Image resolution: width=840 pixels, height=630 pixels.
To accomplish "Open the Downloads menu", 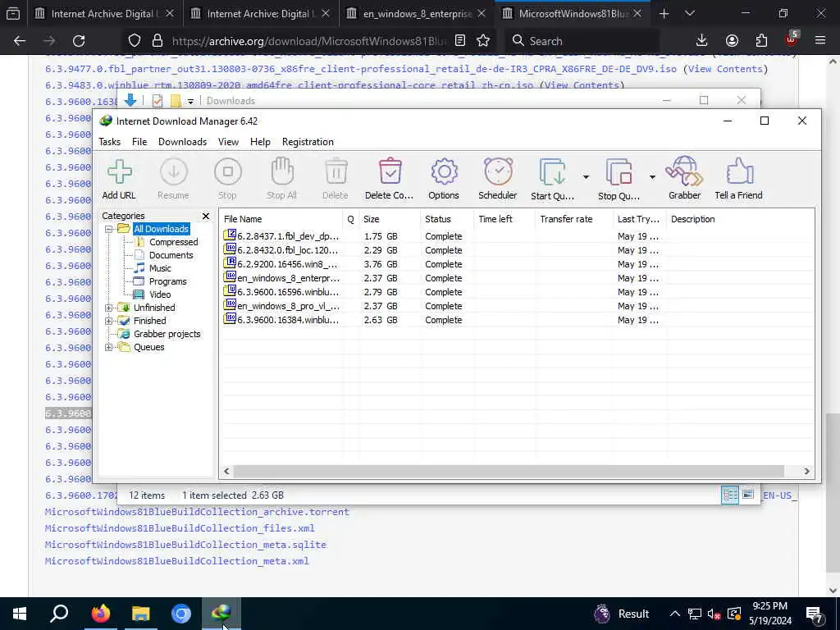I will tap(182, 142).
